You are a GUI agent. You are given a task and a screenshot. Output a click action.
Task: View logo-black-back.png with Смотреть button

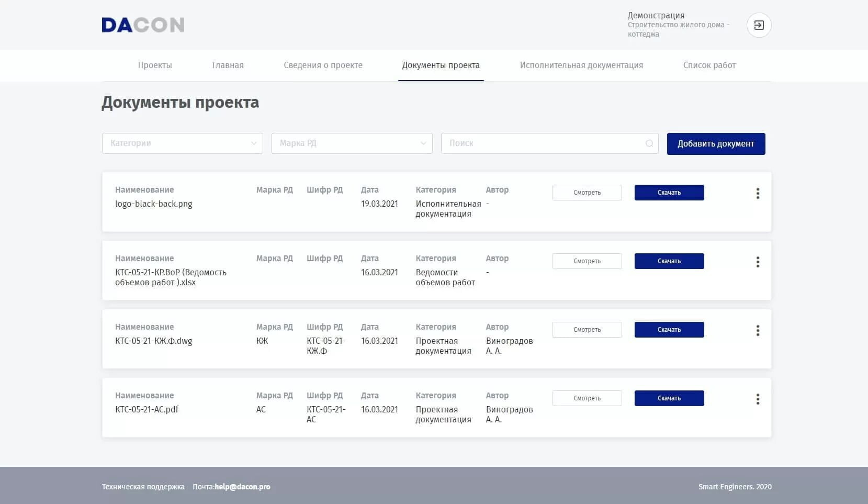[x=587, y=192]
